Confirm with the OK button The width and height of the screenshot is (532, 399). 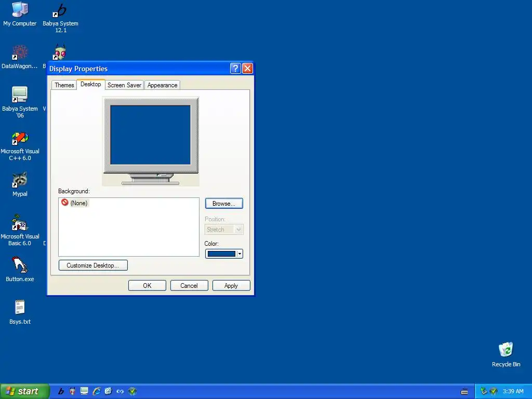pos(147,286)
